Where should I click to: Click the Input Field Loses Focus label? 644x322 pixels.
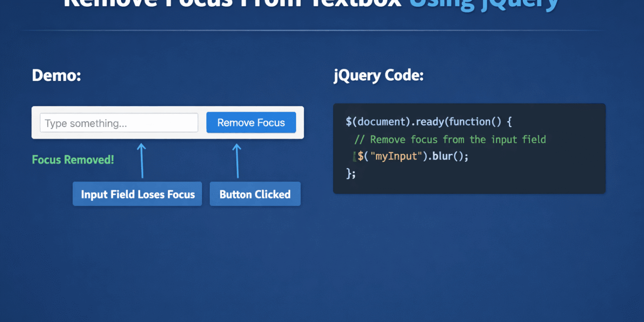(x=137, y=194)
